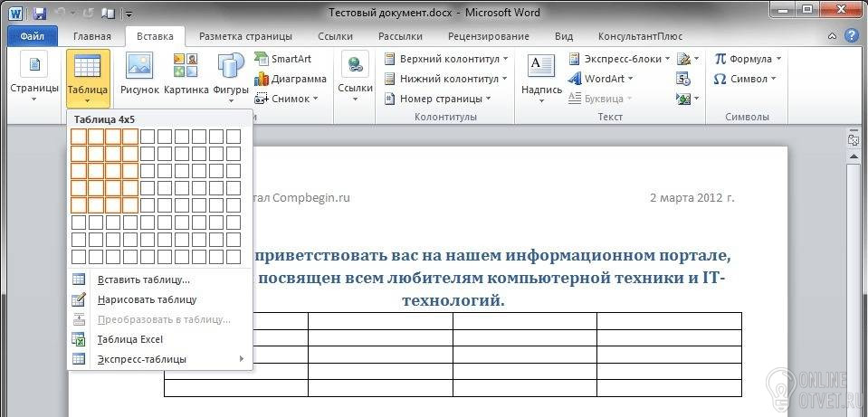Image resolution: width=868 pixels, height=417 pixels.
Task: Switch to the Рецензирование tab
Action: click(488, 36)
